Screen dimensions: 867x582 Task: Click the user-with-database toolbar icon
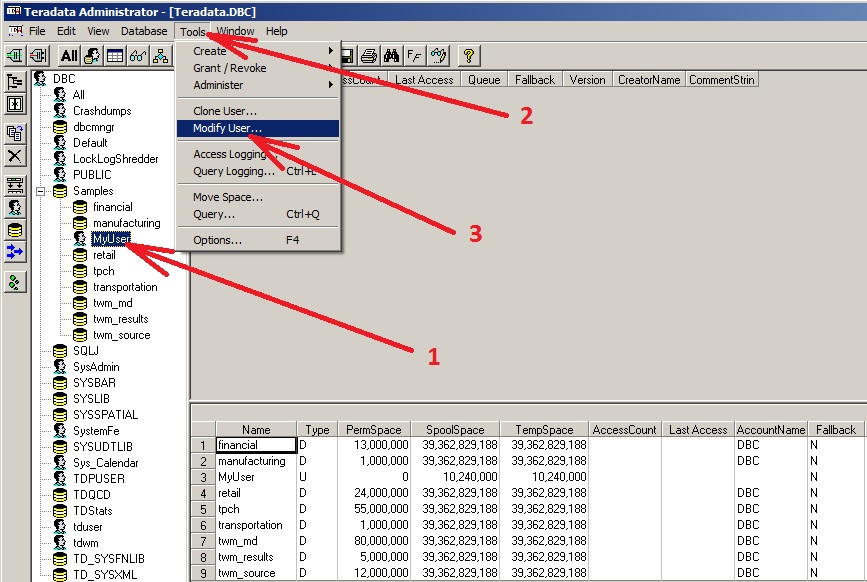[x=92, y=56]
